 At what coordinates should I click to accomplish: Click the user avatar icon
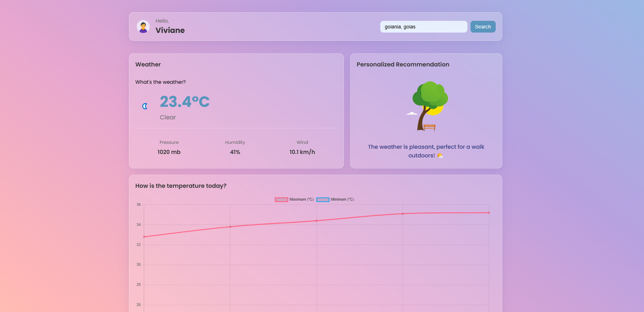tap(143, 27)
